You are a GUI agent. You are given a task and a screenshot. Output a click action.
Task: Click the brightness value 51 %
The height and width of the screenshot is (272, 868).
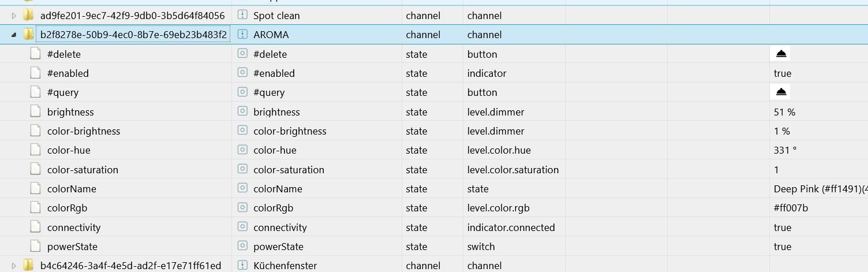click(784, 112)
